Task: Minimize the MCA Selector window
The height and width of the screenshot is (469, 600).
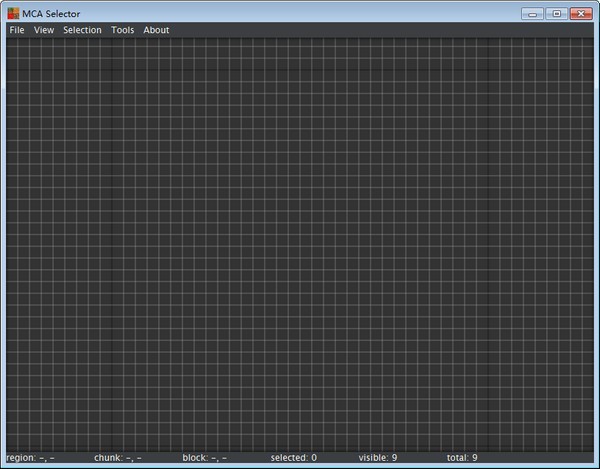Action: tap(532, 14)
